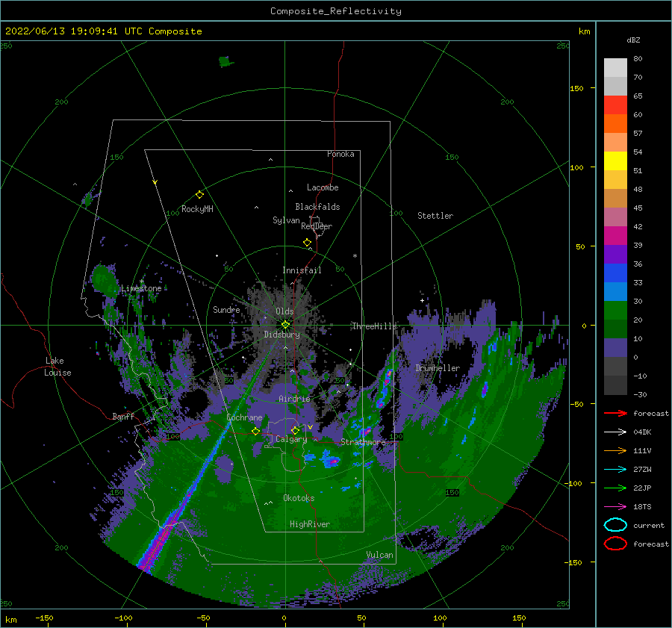Click the Lacombe label
The height and width of the screenshot is (628, 672).
tap(323, 187)
